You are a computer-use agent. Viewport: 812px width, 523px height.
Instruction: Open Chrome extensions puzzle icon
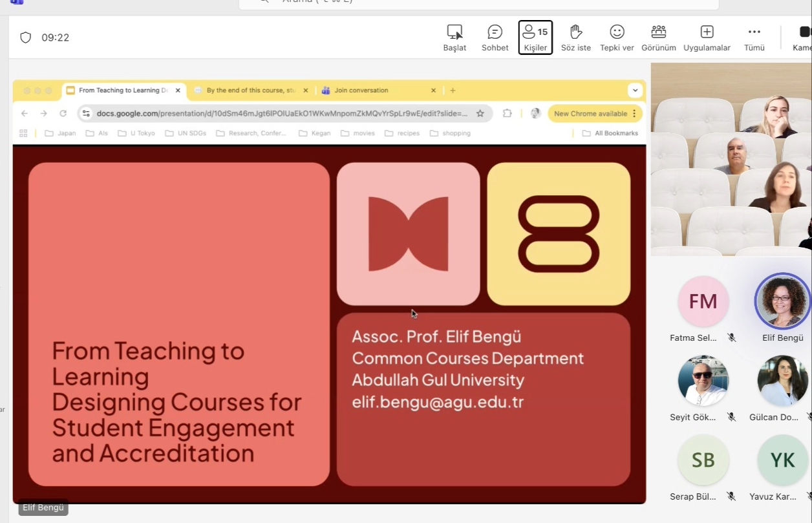point(507,113)
